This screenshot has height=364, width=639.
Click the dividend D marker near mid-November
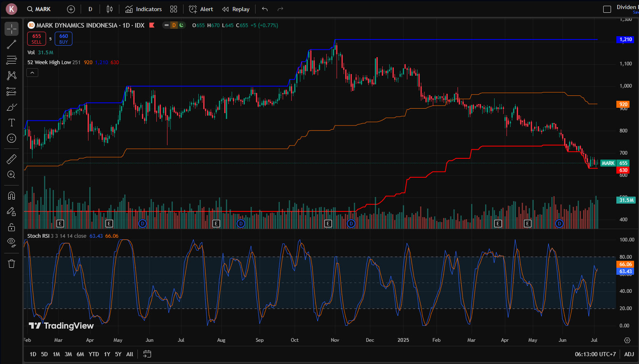(x=351, y=223)
